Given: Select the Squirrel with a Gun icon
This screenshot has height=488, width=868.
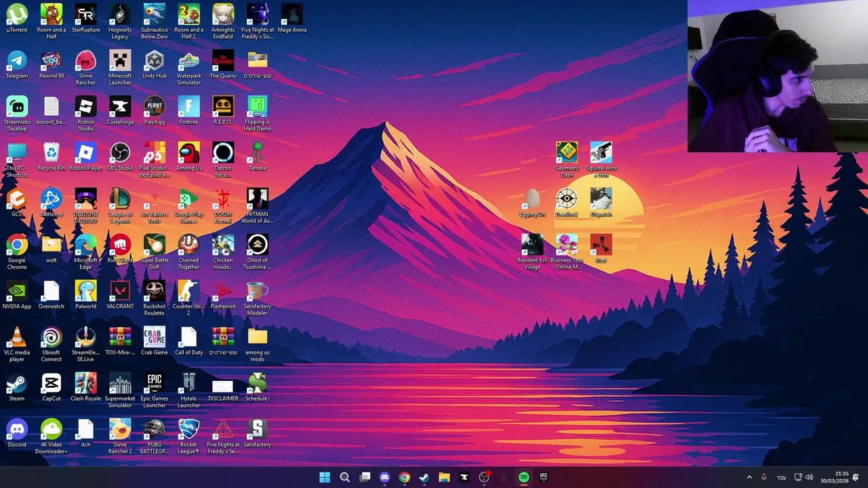Looking at the screenshot, I should 601,160.
